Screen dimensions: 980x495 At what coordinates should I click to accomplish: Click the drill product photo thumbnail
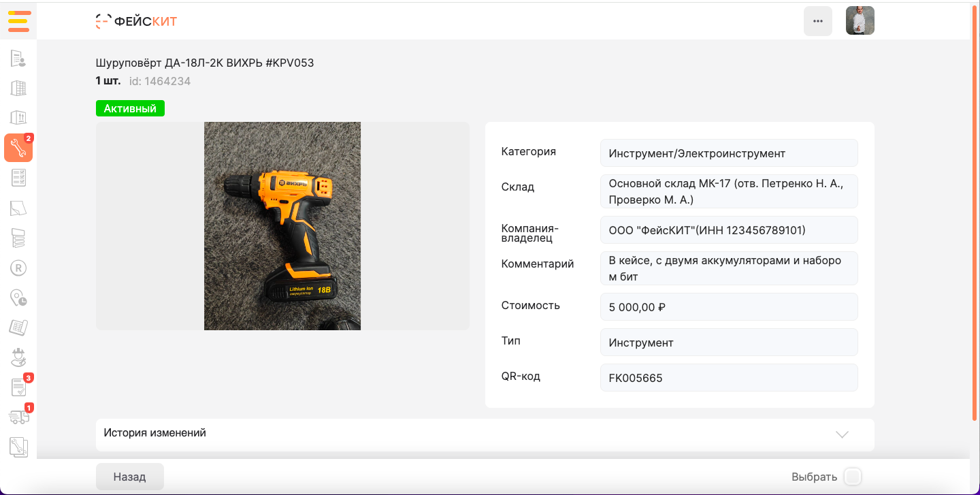click(282, 225)
